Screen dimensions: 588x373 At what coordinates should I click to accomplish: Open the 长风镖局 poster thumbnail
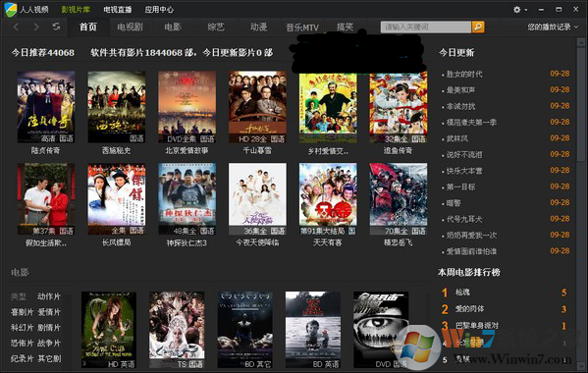(x=116, y=199)
